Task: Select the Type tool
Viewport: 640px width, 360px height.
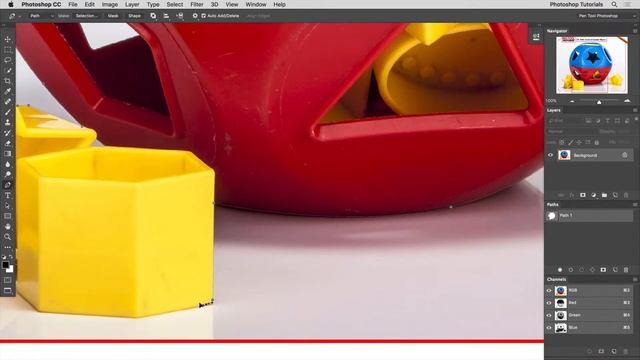Action: (x=7, y=195)
